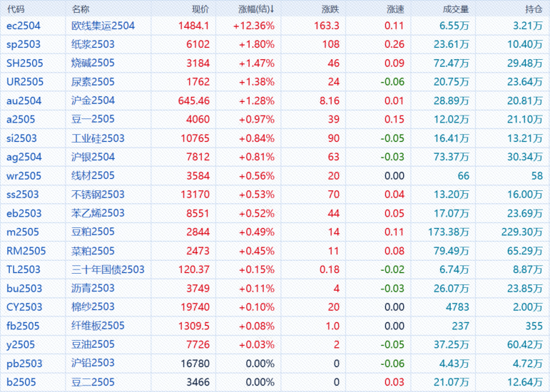The image size is (550, 392).
Task: Open 纸浆2503 contract
Action: click(93, 44)
